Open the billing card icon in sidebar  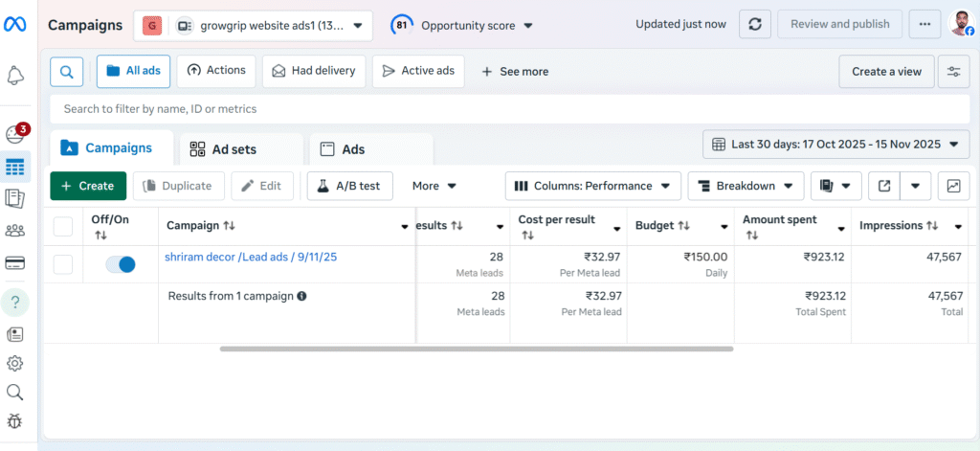pos(15,262)
